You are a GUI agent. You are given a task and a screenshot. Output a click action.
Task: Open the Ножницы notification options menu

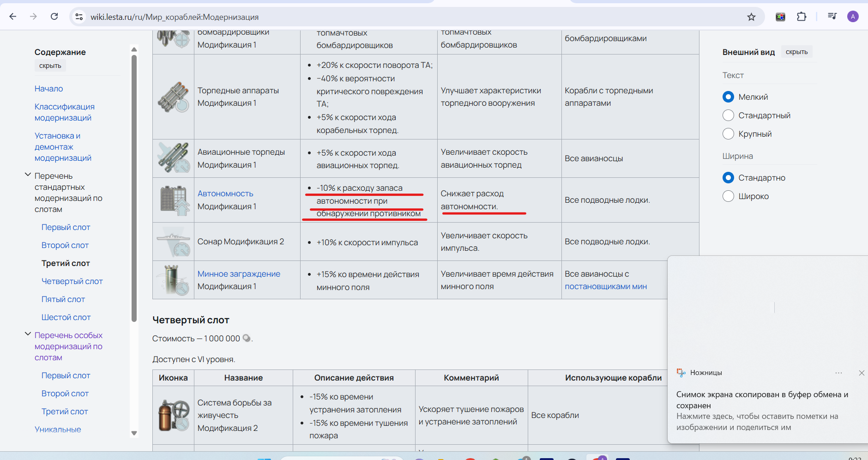click(x=838, y=373)
